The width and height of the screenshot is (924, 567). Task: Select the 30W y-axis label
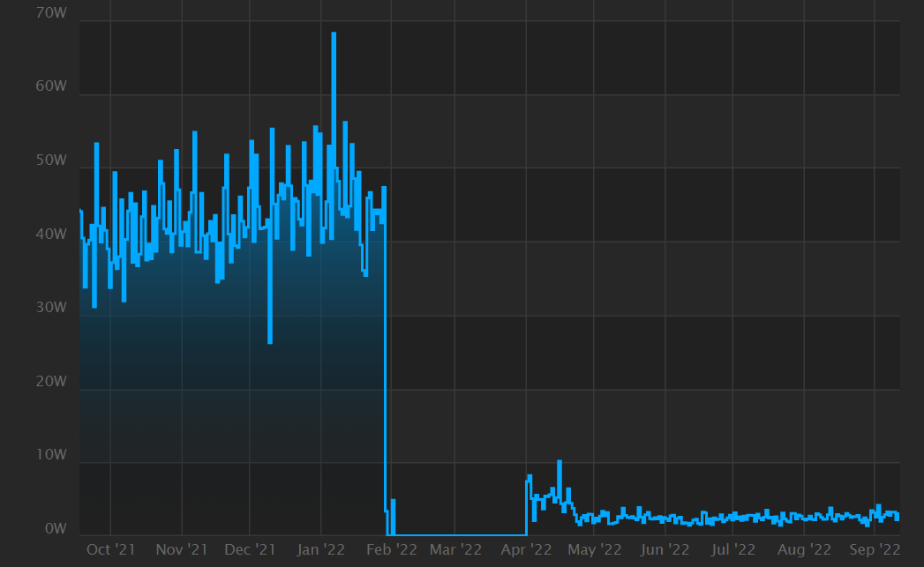tap(51, 308)
